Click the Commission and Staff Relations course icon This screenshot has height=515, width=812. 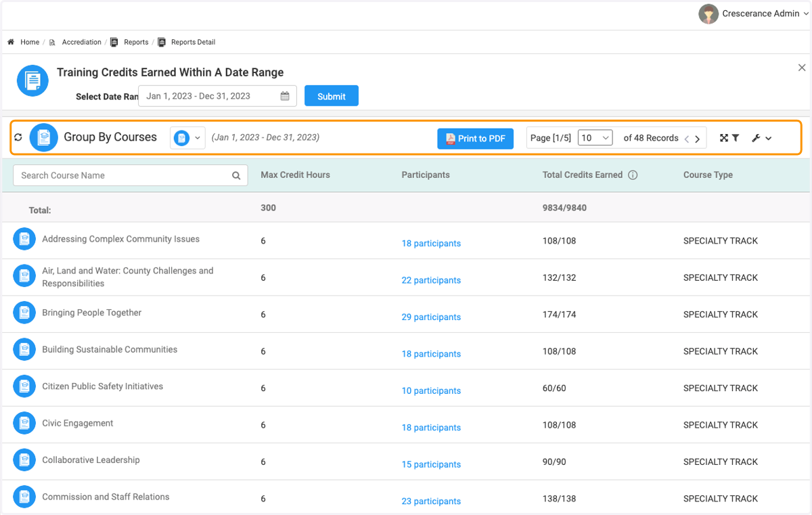click(24, 497)
